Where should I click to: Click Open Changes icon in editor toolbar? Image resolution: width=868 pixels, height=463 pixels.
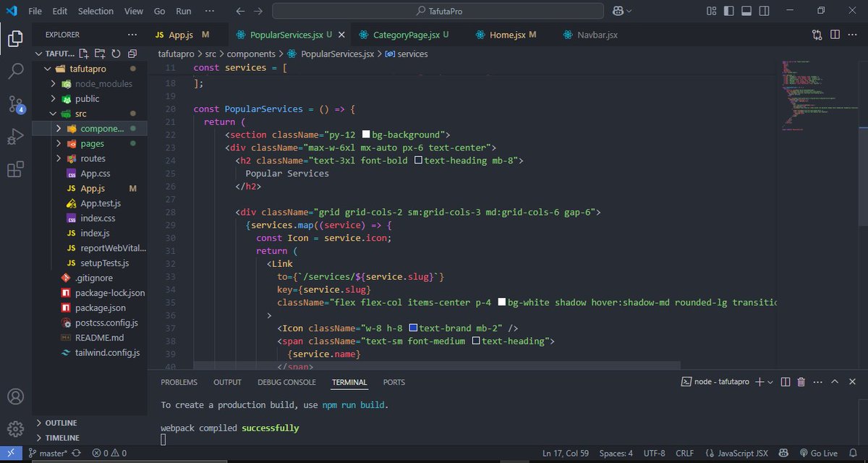coord(817,35)
